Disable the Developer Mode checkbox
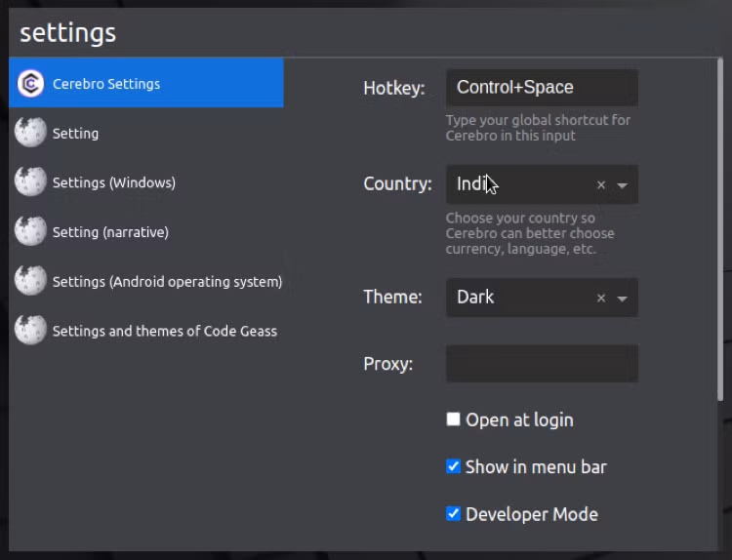Screen dimensions: 732x560 click(453, 514)
